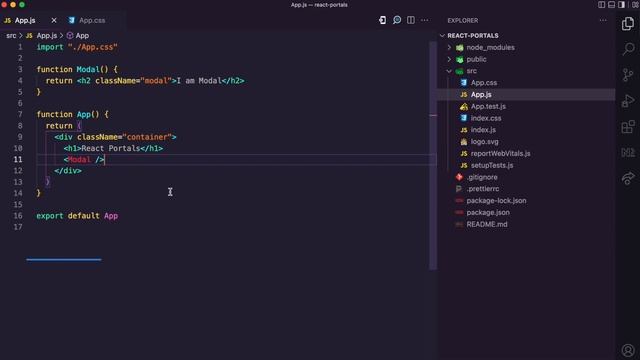Open the Extensions view
Screen dimensions: 640x360
point(628,127)
